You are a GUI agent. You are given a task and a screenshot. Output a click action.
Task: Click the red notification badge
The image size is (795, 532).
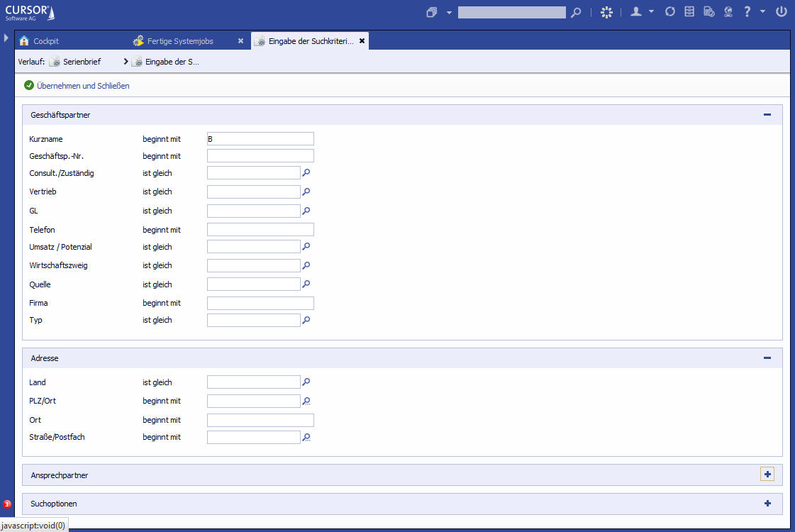pos(7,504)
